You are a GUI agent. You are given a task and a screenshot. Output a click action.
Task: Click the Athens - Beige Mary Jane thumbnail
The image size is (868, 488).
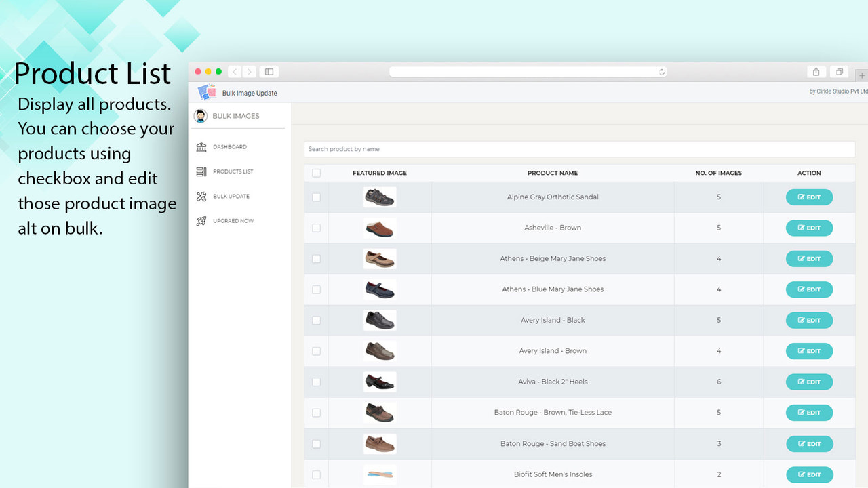point(380,259)
